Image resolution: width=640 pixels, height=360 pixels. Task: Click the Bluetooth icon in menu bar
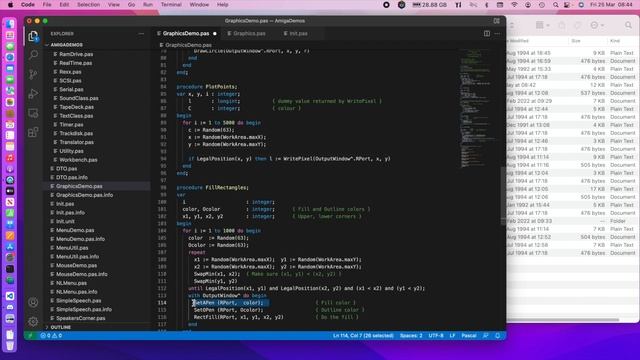(x=487, y=5)
